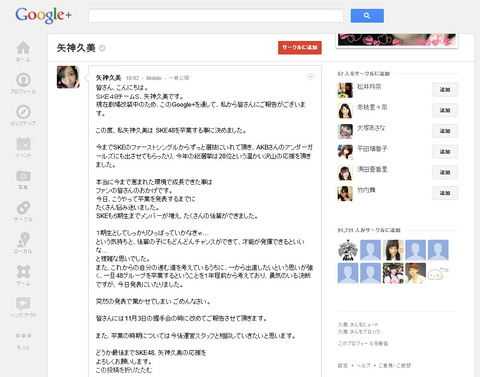Click the report this profile link
This screenshot has width=480, height=377.
[363, 343]
